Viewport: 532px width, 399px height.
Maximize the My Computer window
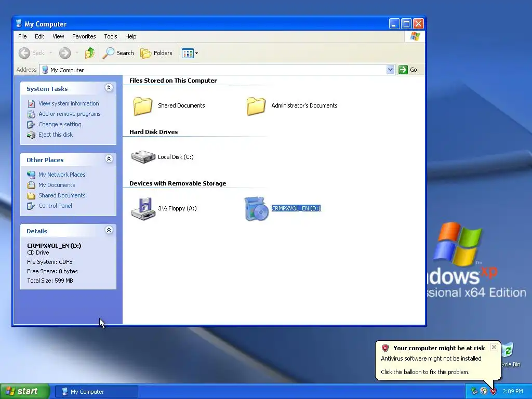click(x=406, y=24)
